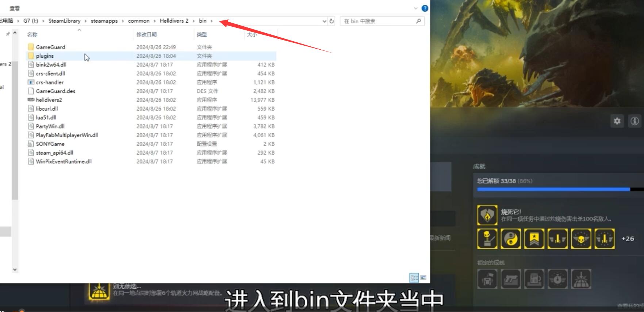
Task: Click the skull and pencil achievement icon
Action: 487,239
